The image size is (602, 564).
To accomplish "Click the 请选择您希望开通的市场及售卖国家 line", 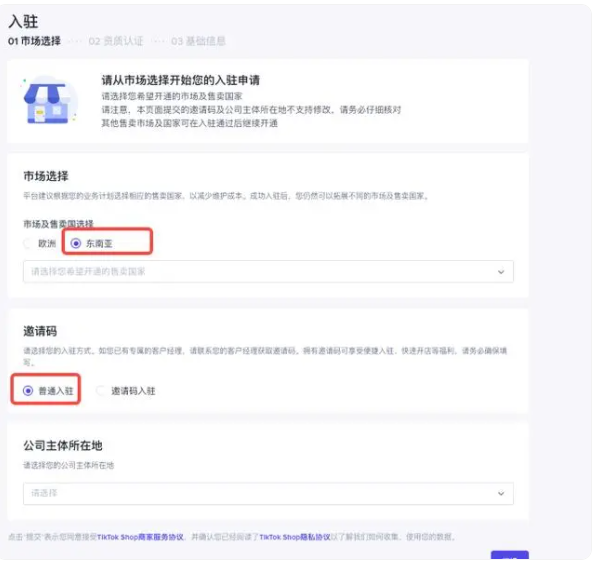I will point(172,96).
